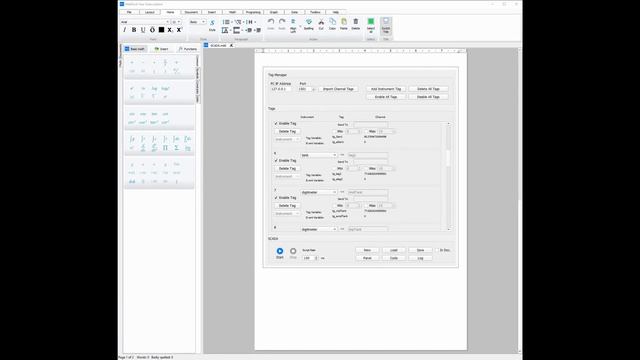Click the Tags list vertical scrollbar
Image resolution: width=640 pixels, height=360 pixels.
448,176
